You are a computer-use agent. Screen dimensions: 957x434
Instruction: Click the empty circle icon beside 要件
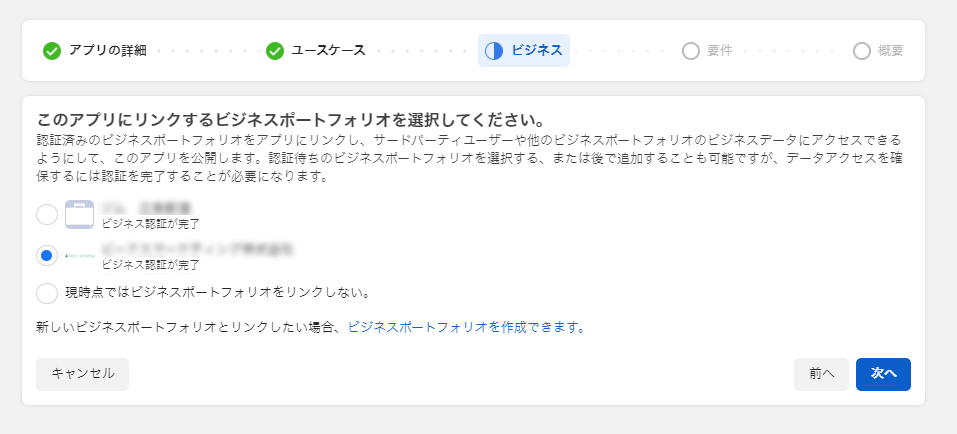click(690, 51)
